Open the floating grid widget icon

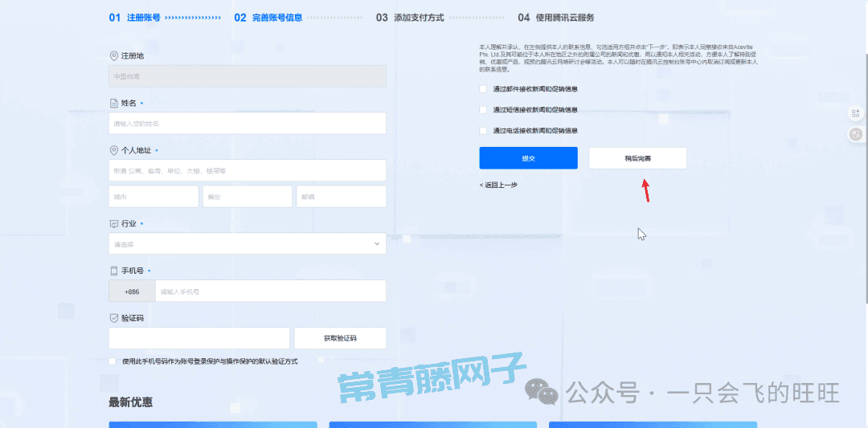[856, 113]
